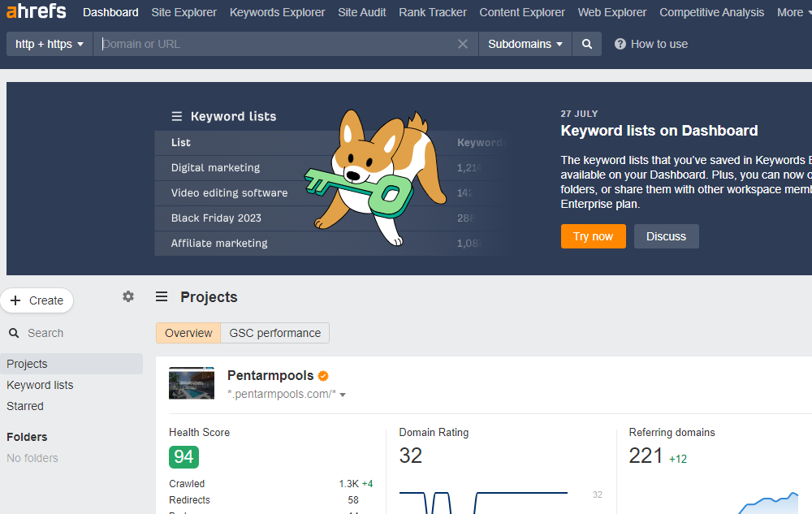The width and height of the screenshot is (812, 514).
Task: Click the Try now button
Action: pyautogui.click(x=593, y=236)
